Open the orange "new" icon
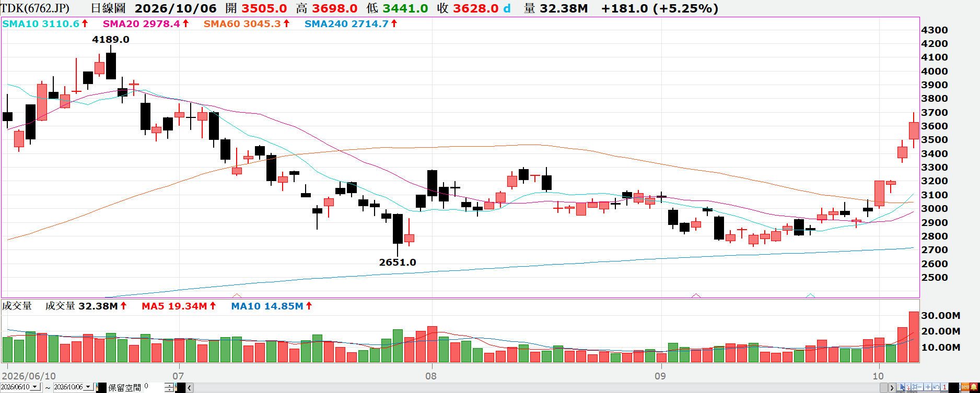The height and width of the screenshot is (393, 980). point(965,387)
